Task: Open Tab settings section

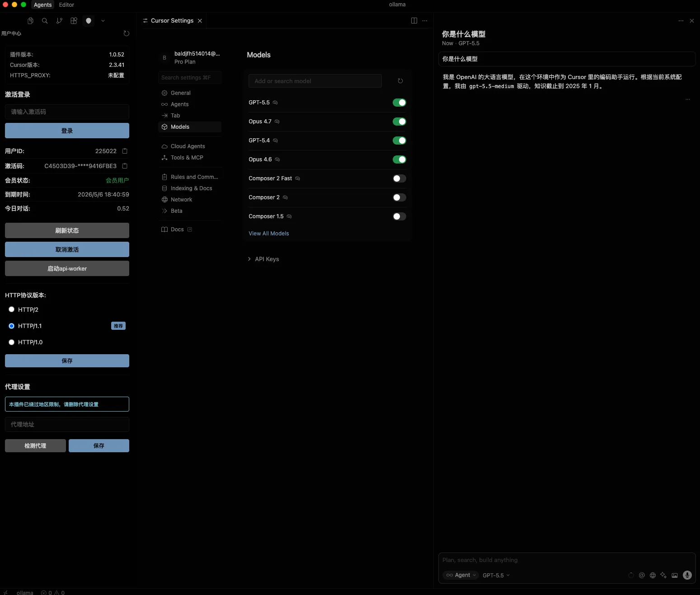Action: point(190,116)
